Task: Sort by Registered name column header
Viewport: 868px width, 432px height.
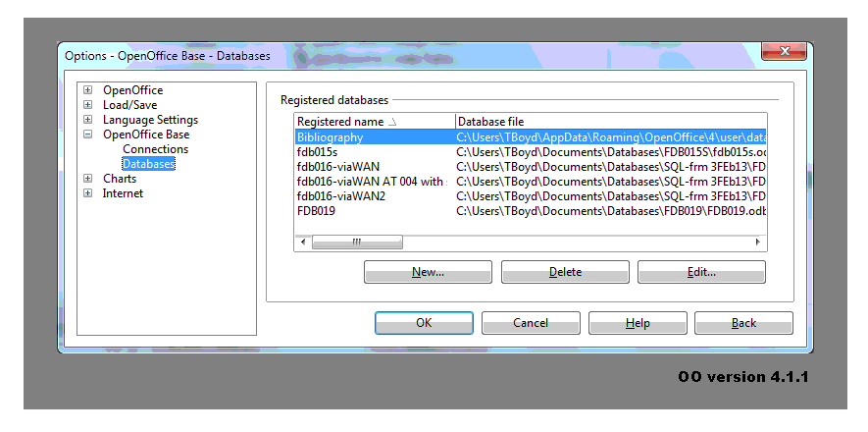Action: [375, 122]
